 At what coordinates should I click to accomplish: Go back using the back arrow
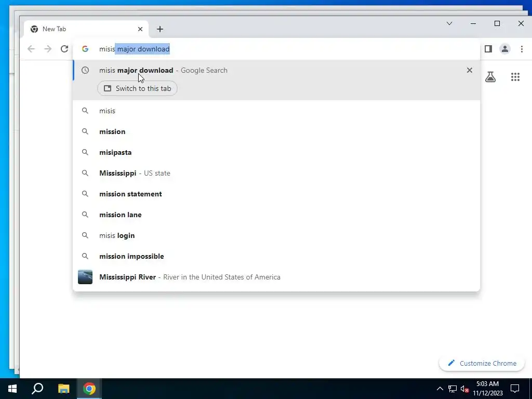31,49
